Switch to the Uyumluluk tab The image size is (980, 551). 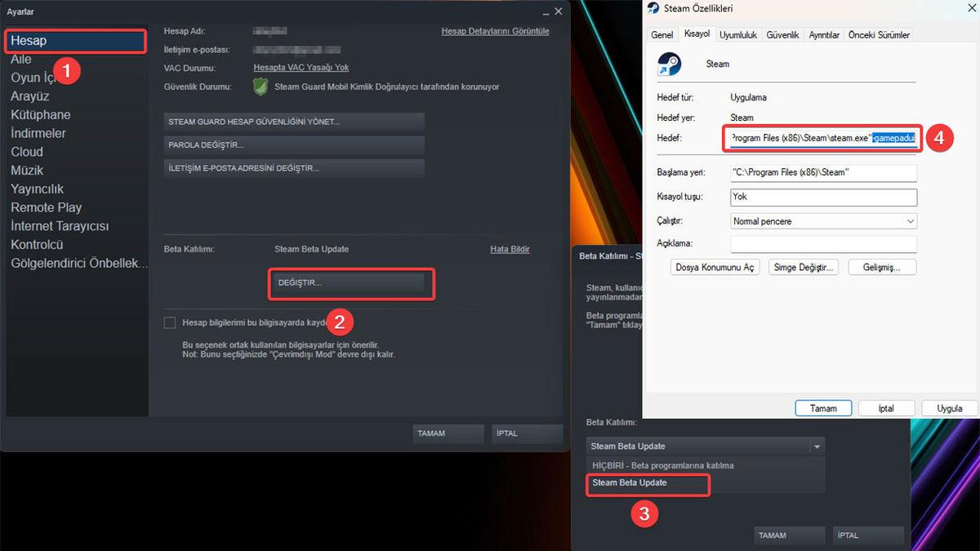pyautogui.click(x=737, y=34)
